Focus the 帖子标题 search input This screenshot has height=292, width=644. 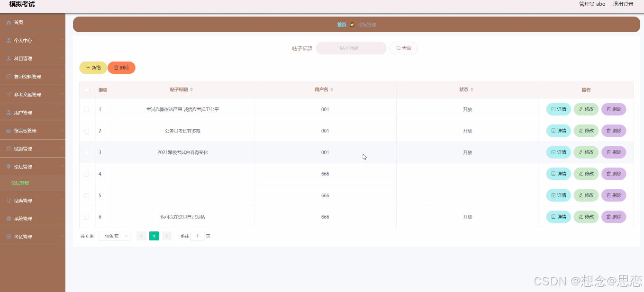coord(351,48)
